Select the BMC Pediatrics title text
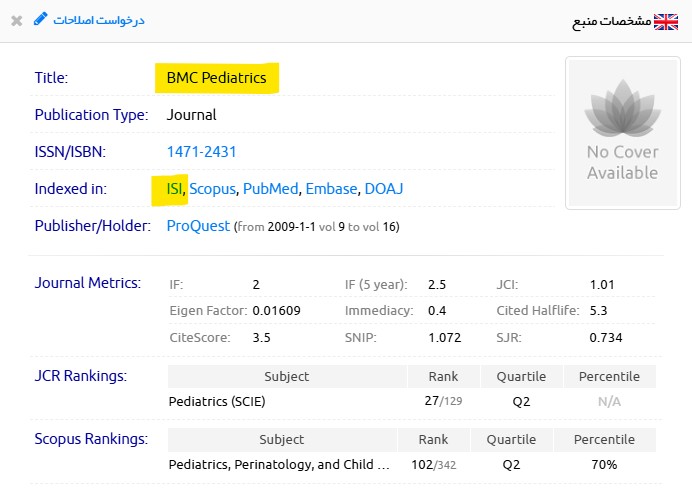Image resolution: width=692 pixels, height=500 pixels. click(217, 78)
